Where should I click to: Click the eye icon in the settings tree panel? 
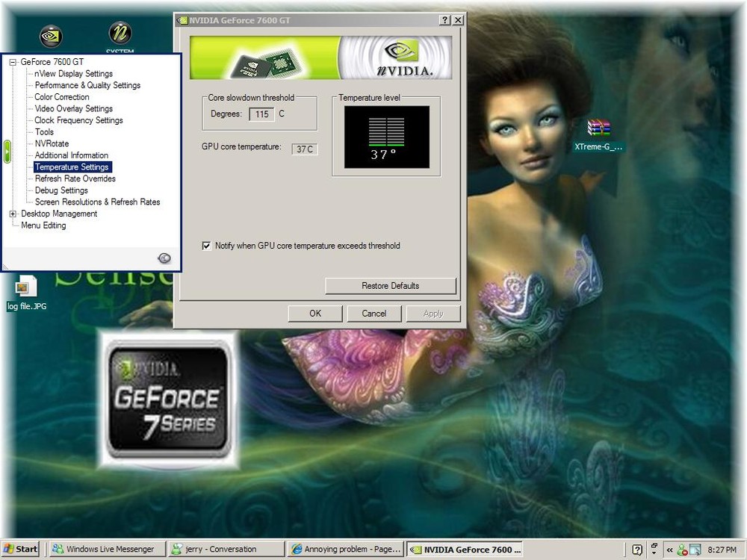164,258
